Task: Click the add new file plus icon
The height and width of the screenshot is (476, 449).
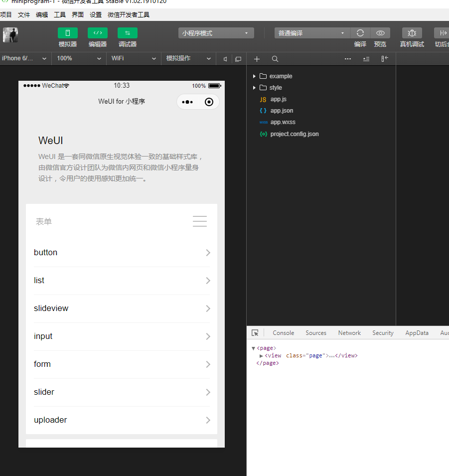Action: click(257, 59)
